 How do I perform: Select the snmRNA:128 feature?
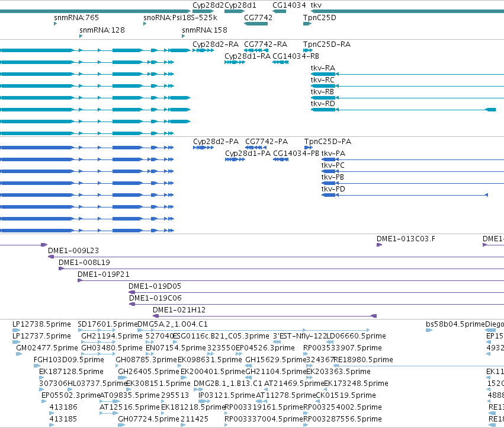81,36
